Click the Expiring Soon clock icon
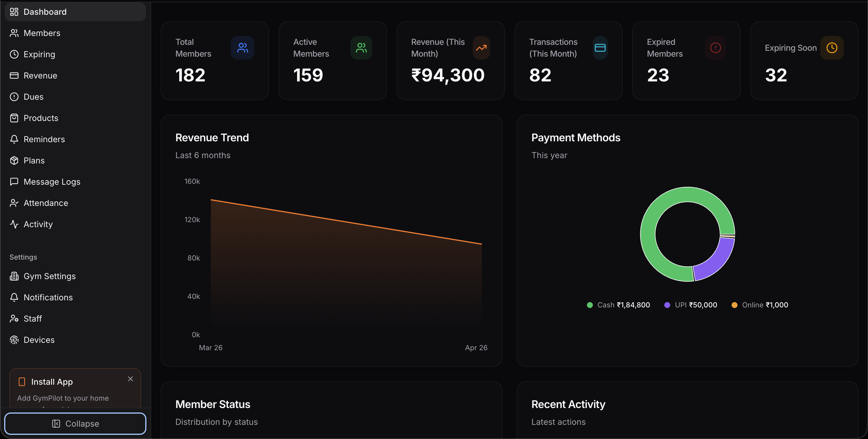868x439 pixels. (x=831, y=48)
